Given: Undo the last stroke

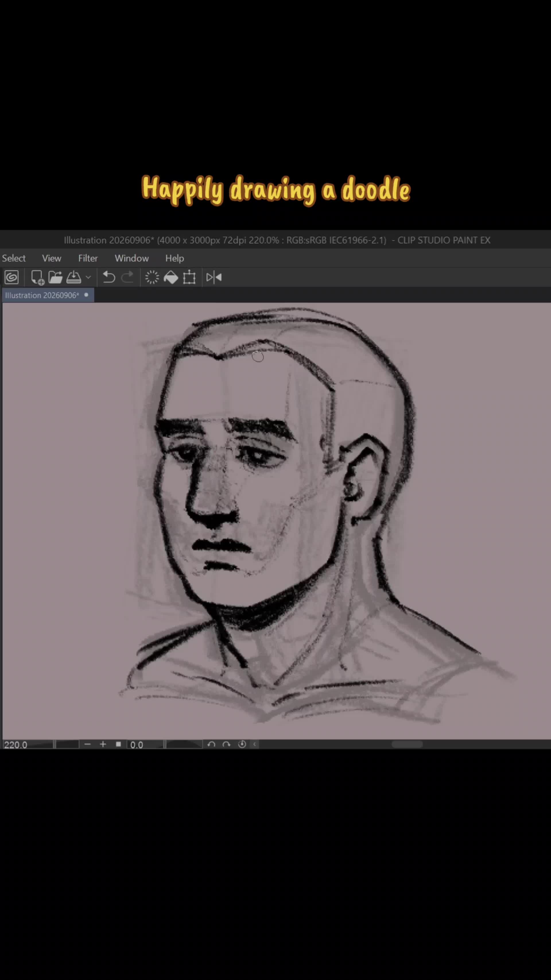Looking at the screenshot, I should point(109,277).
